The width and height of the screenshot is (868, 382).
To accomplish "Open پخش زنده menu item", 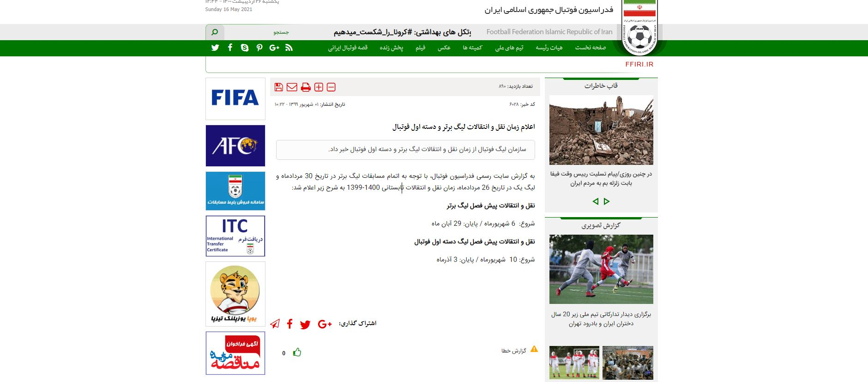I will 392,48.
